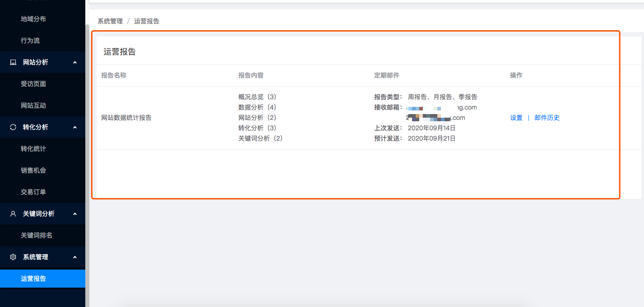Select 受访页面 under 网站分析
Image resolution: width=644 pixels, height=307 pixels.
pos(33,84)
